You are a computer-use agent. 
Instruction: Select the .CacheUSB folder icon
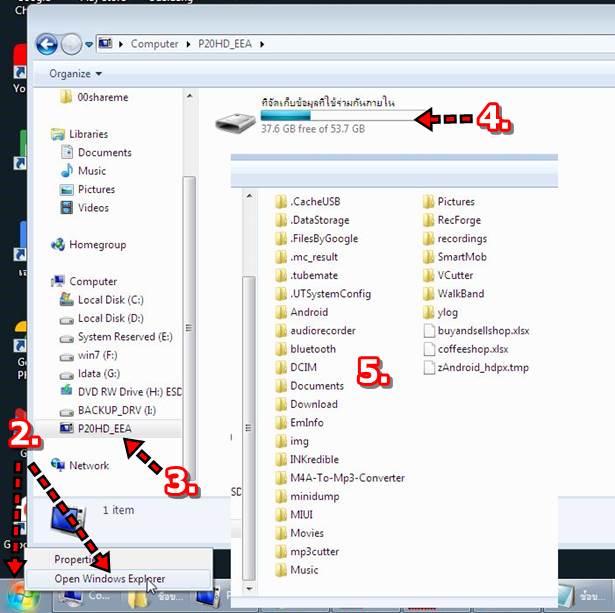click(280, 202)
